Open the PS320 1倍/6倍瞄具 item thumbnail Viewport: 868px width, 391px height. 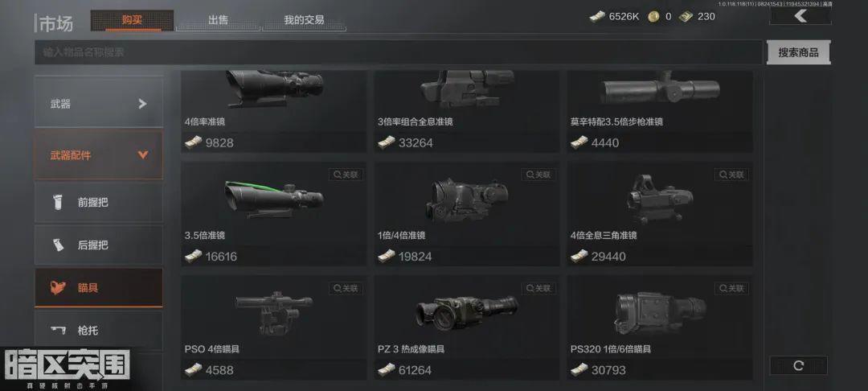click(x=660, y=312)
